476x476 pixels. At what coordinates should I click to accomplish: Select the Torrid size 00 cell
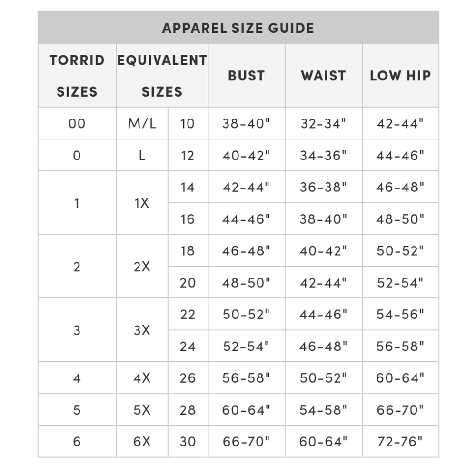[77, 124]
